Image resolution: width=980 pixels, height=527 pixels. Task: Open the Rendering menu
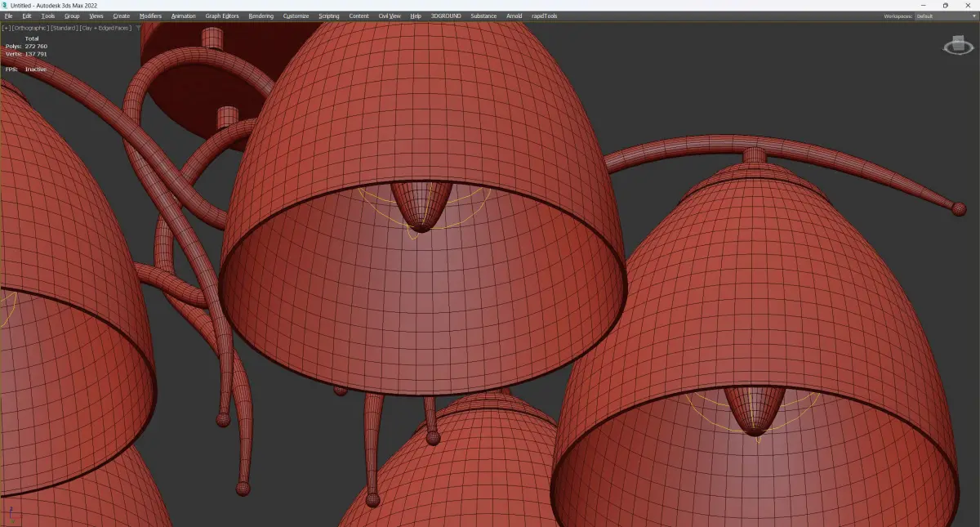click(x=261, y=16)
